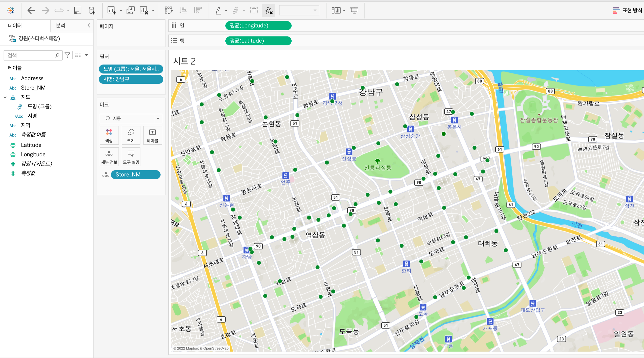Open the Detail marks card button
The width and height of the screenshot is (644, 358).
pos(109,157)
